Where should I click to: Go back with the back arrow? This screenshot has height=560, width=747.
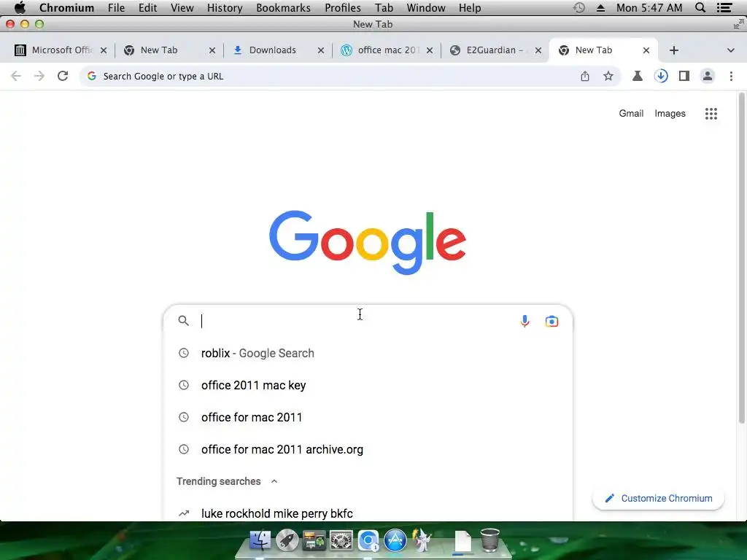(x=16, y=76)
